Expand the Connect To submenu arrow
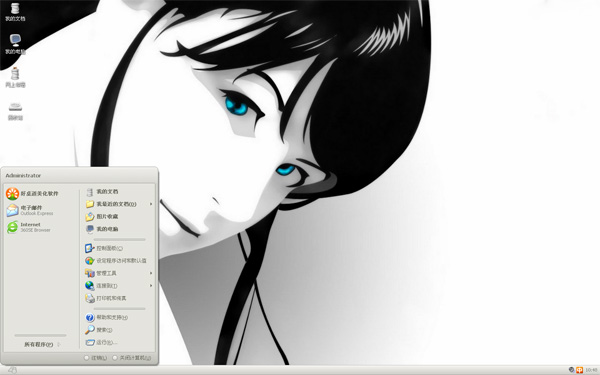The width and height of the screenshot is (600, 375). coord(151,285)
